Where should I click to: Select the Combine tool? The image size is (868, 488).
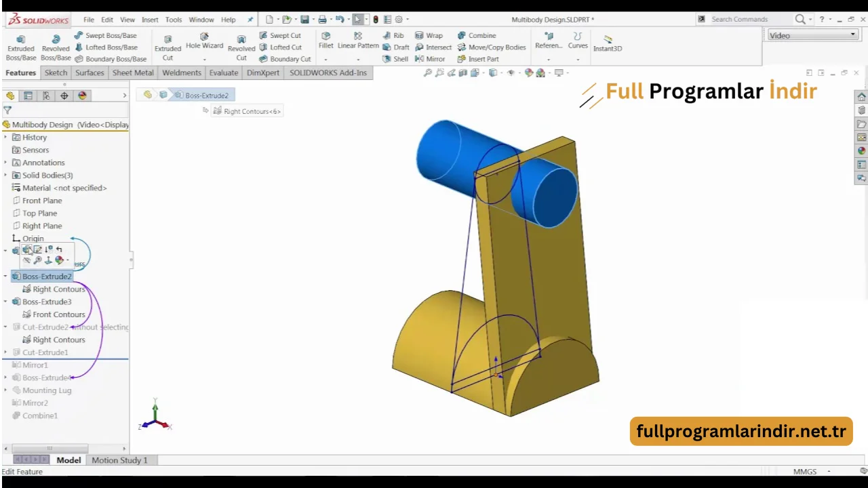tap(477, 35)
